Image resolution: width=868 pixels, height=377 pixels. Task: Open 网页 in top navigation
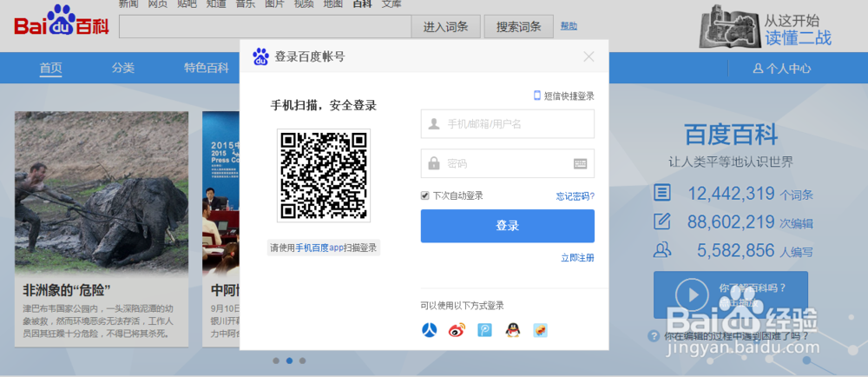(158, 3)
